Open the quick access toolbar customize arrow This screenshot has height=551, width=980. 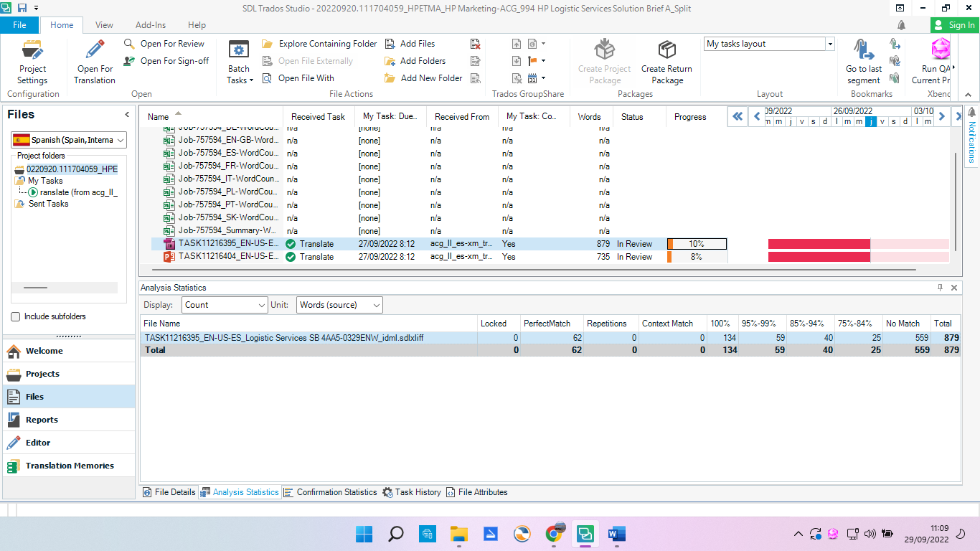(36, 8)
